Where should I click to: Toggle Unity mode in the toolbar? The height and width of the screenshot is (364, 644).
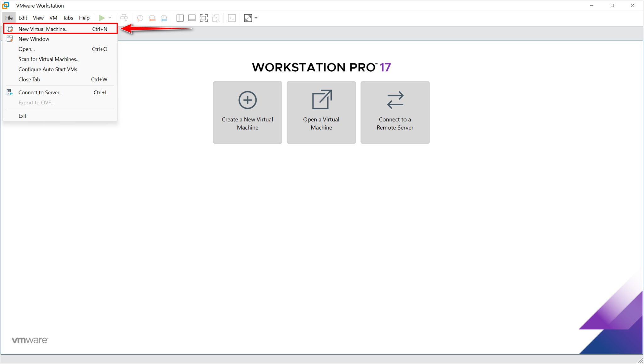pyautogui.click(x=216, y=18)
